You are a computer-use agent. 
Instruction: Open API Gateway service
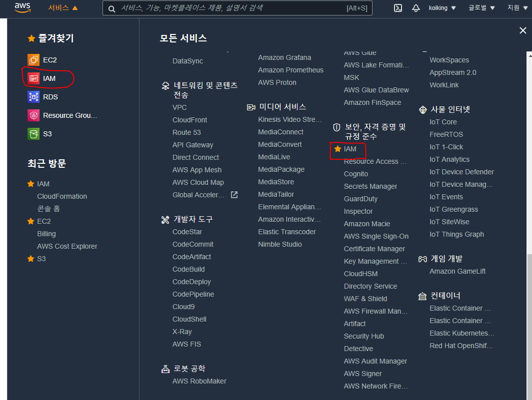[x=192, y=145]
